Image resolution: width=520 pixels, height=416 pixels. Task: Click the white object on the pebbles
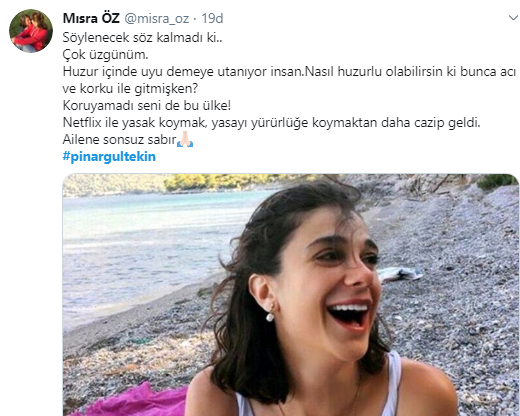400,275
